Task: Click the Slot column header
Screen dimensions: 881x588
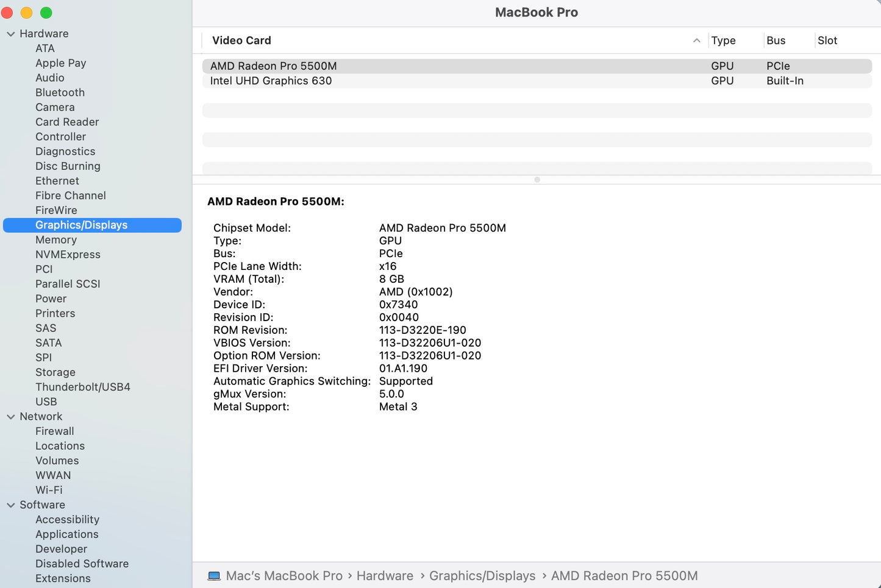Action: [827, 40]
